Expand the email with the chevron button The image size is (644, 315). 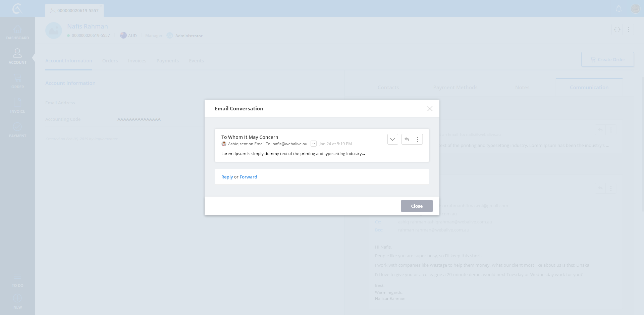[x=392, y=139]
